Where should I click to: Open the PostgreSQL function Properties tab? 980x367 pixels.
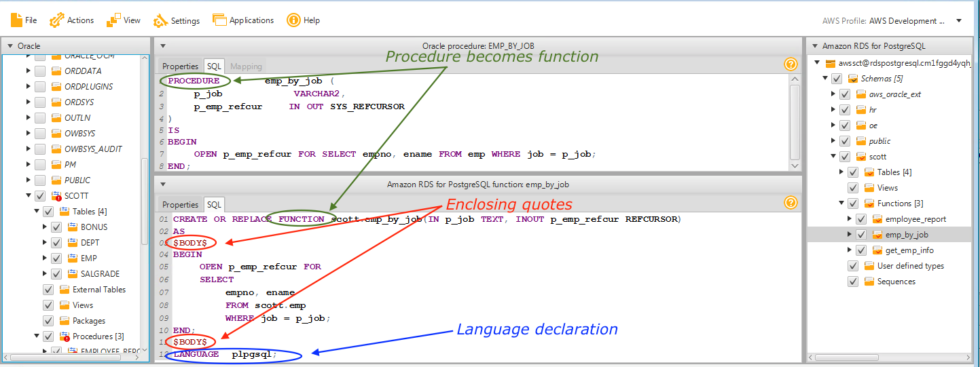[180, 205]
